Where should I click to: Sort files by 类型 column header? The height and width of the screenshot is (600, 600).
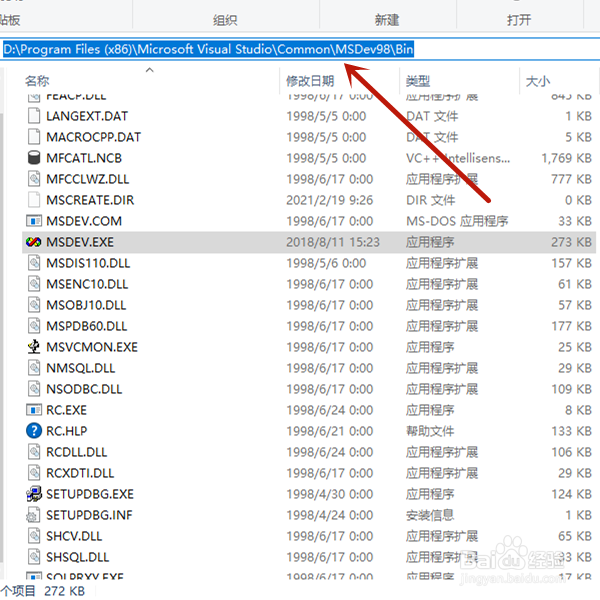click(418, 81)
